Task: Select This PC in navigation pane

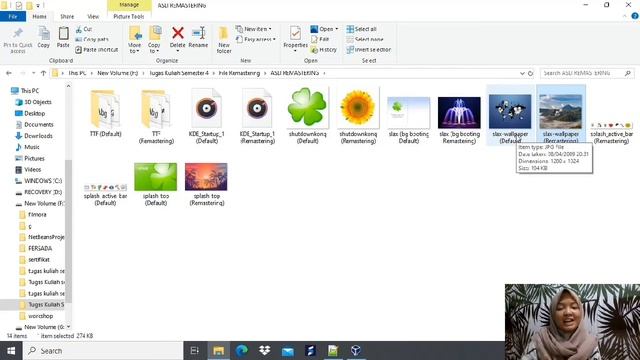Action: click(x=29, y=91)
